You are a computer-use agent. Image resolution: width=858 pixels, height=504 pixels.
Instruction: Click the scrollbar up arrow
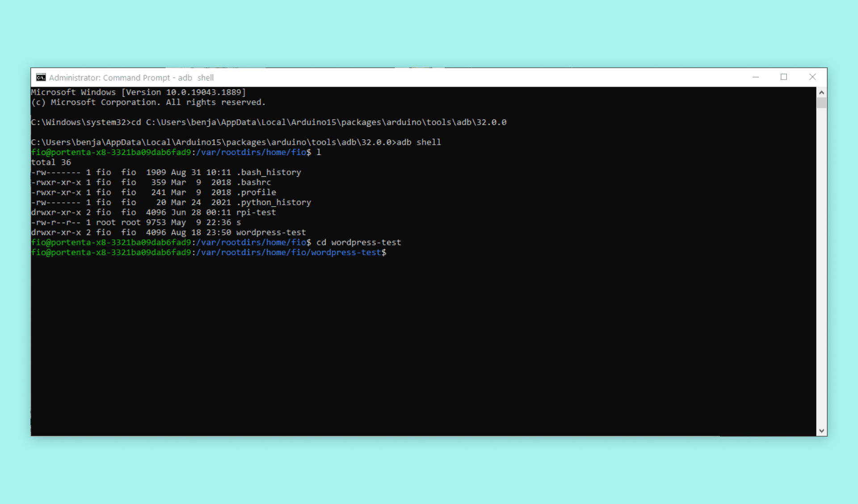pyautogui.click(x=821, y=92)
